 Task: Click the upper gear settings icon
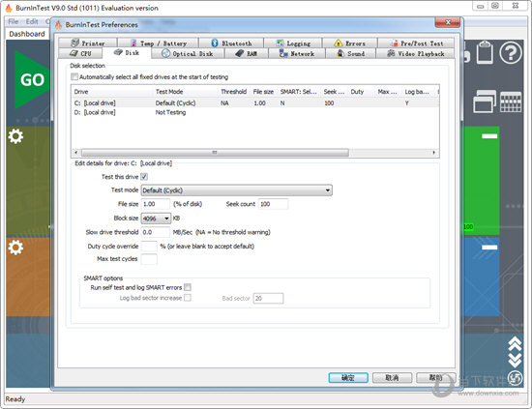[15, 136]
